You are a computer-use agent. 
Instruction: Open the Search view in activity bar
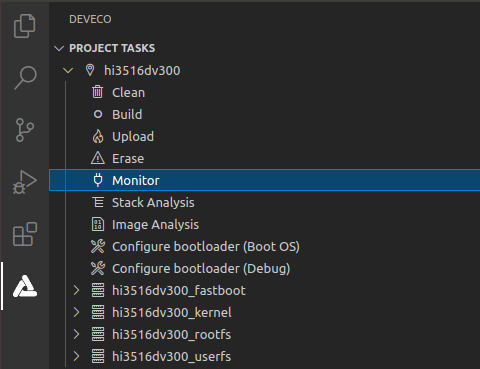click(x=25, y=77)
